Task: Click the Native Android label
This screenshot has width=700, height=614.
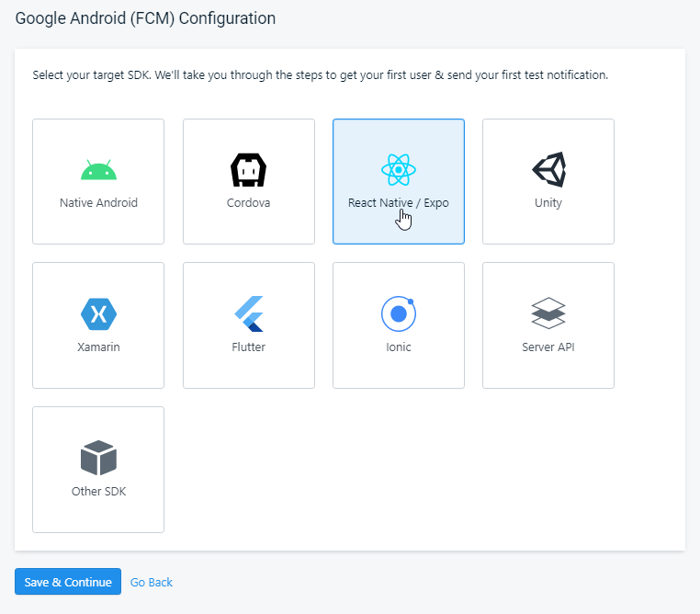Action: [x=98, y=203]
